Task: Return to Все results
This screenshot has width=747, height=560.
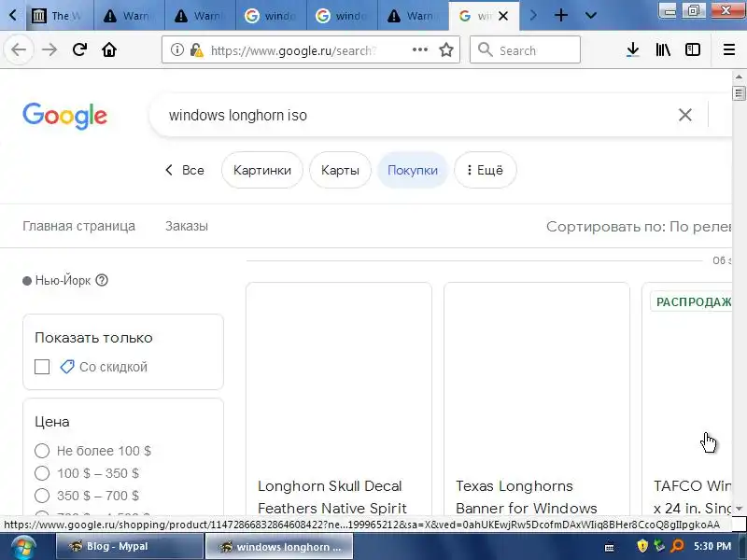Action: (184, 170)
